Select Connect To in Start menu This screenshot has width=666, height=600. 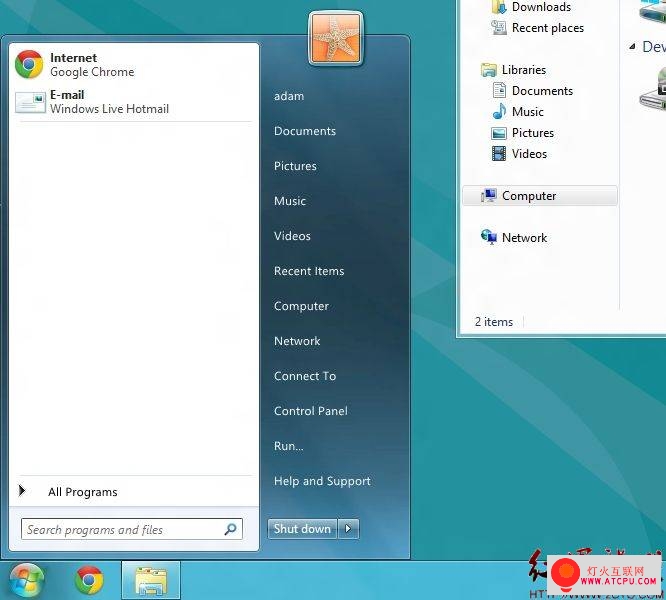305,376
